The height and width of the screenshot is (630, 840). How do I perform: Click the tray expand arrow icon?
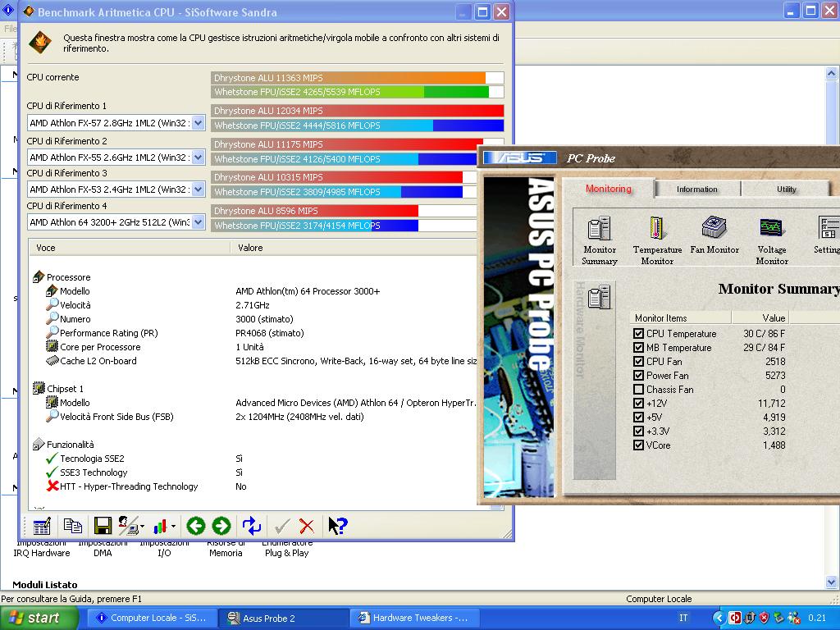[x=719, y=618]
